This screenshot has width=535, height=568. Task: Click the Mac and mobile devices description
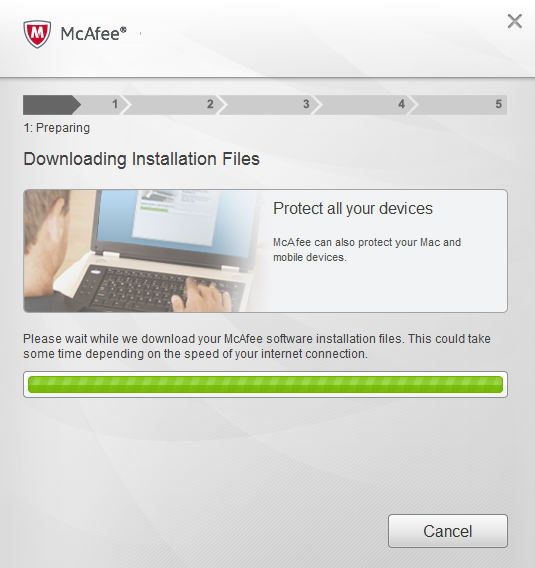pyautogui.click(x=367, y=250)
